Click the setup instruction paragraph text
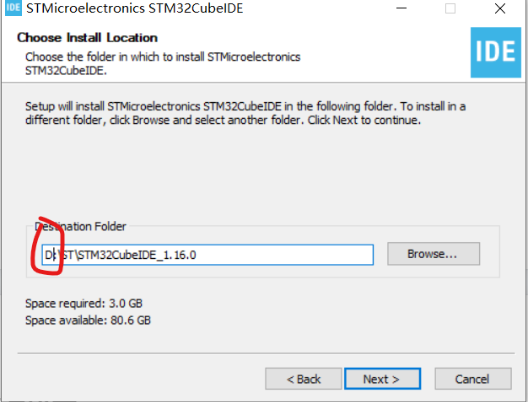 (245, 113)
